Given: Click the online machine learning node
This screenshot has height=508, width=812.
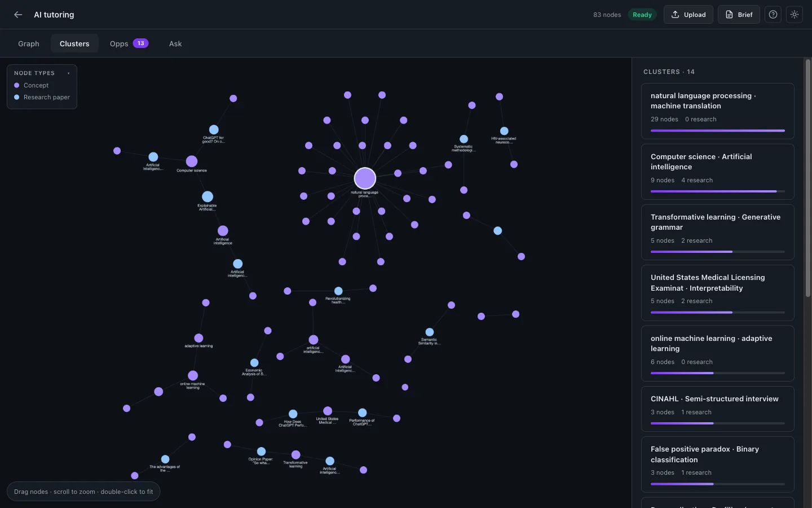Looking at the screenshot, I should (193, 375).
